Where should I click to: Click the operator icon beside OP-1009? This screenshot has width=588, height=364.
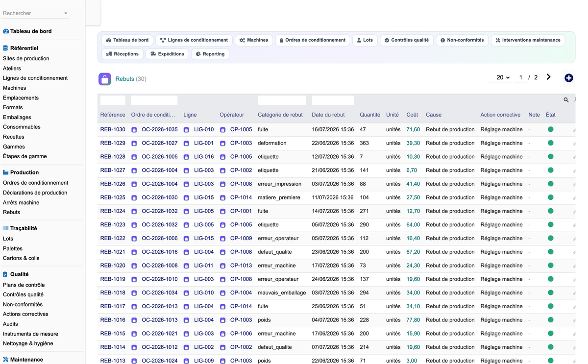[x=222, y=239]
